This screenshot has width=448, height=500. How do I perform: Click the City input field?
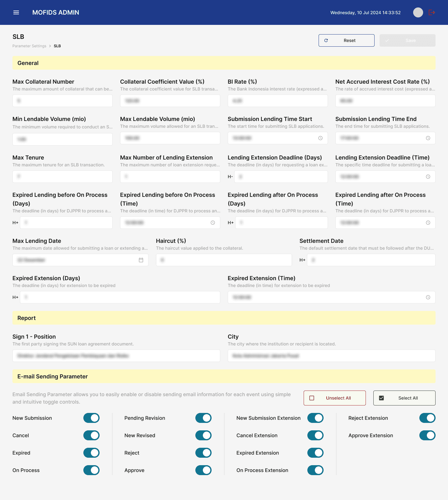pyautogui.click(x=332, y=356)
